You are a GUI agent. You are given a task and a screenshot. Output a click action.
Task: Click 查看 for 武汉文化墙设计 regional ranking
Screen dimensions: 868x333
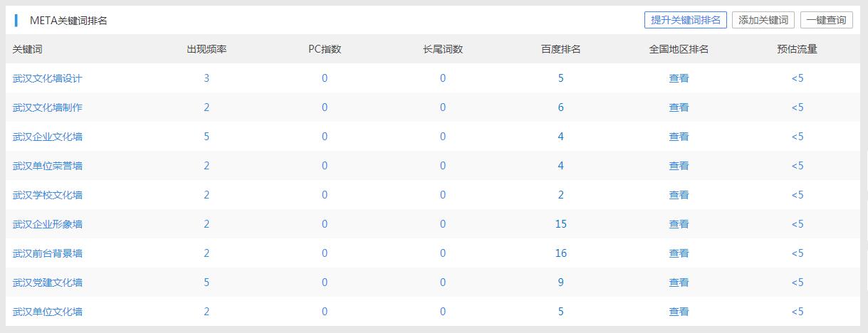(x=679, y=78)
